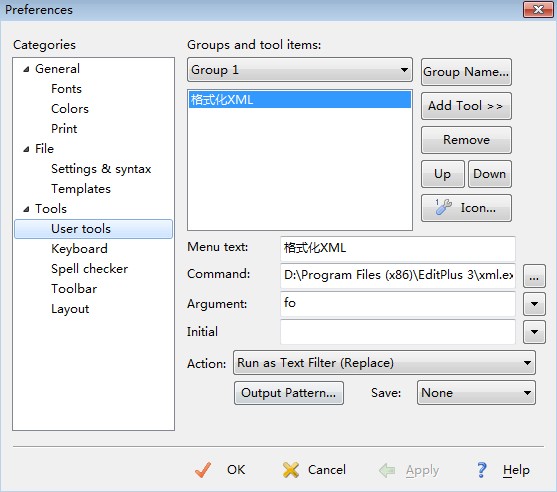Select 格式化XML in the tool list

coord(300,99)
